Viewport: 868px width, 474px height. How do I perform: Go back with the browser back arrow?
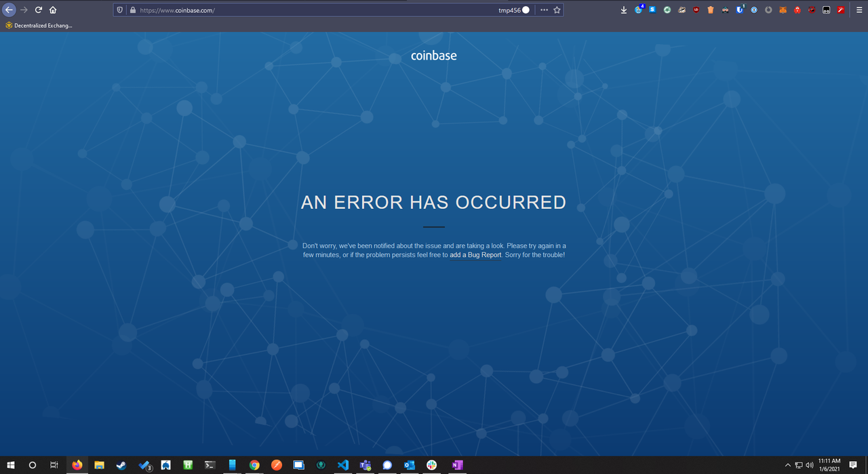coord(9,10)
